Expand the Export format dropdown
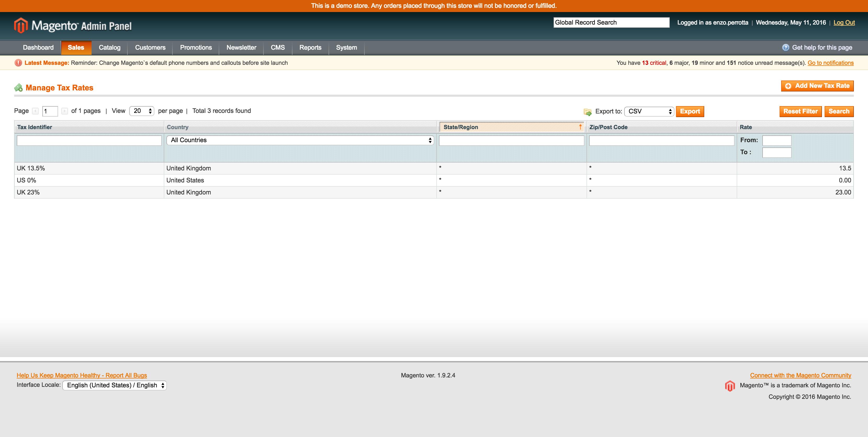 click(649, 111)
